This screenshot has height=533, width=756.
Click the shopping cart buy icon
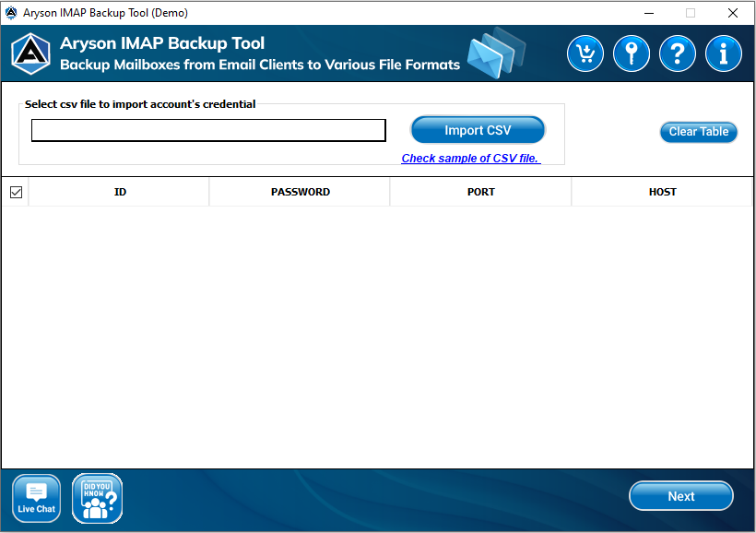tap(585, 53)
